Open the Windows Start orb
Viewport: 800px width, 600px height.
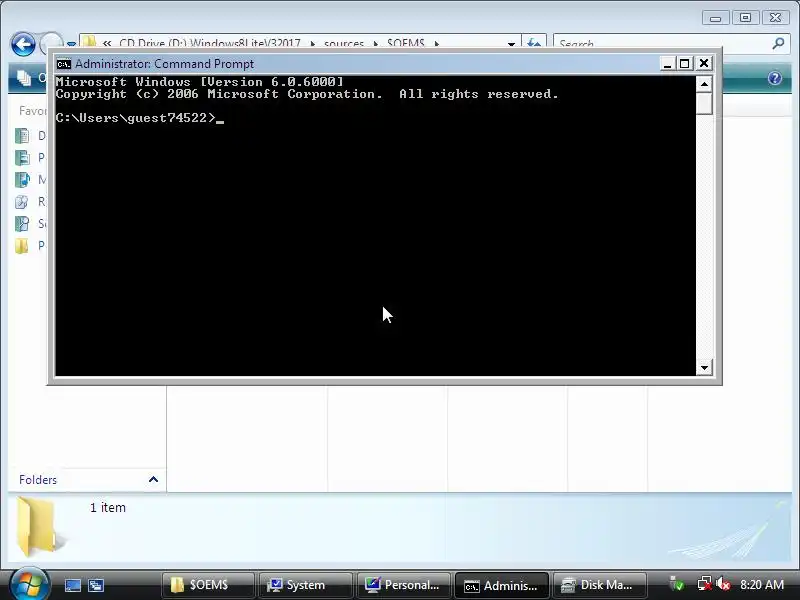coord(29,584)
